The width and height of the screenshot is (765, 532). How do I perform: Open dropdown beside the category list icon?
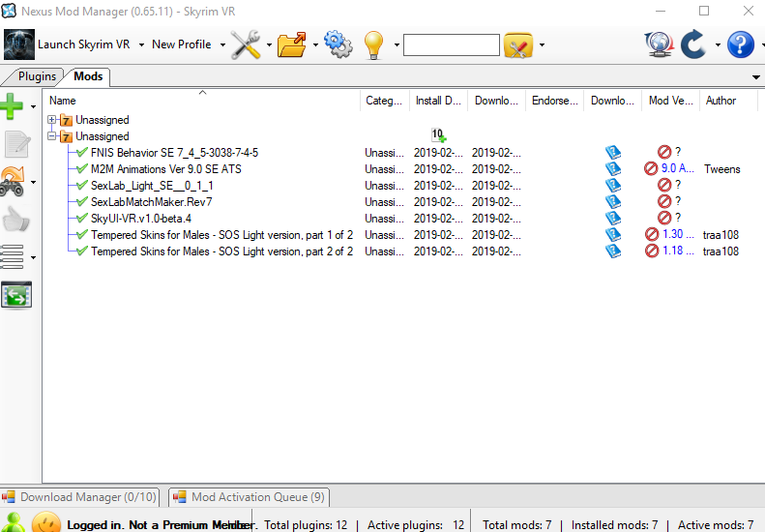pos(33,257)
